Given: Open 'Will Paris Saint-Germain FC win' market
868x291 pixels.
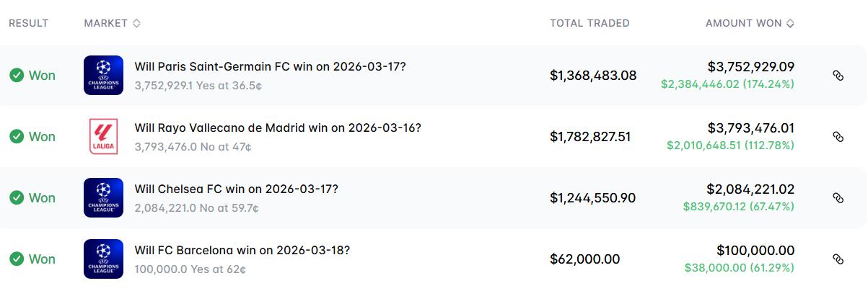Looking at the screenshot, I should (x=270, y=66).
